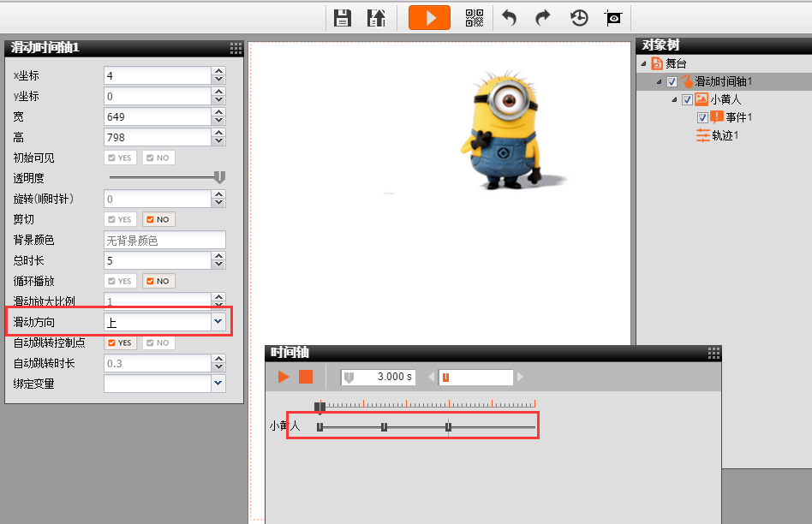Viewport: 812px width, 524px height.
Task: Click the timeline time field showing 3.000 s
Action: pos(378,377)
